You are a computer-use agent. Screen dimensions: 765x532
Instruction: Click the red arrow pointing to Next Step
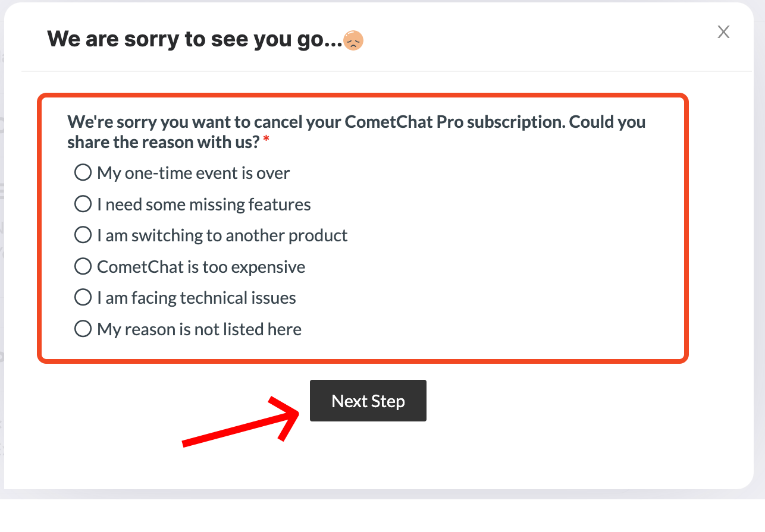coord(243,420)
